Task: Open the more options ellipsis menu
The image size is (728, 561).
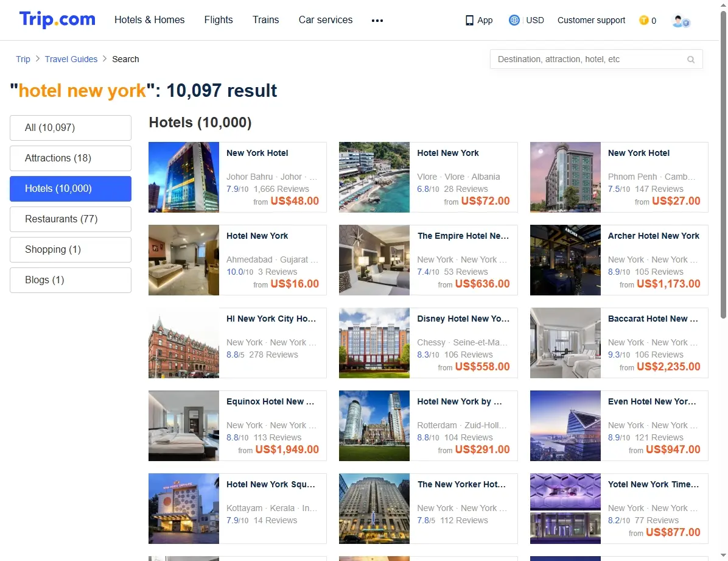Action: [x=377, y=21]
